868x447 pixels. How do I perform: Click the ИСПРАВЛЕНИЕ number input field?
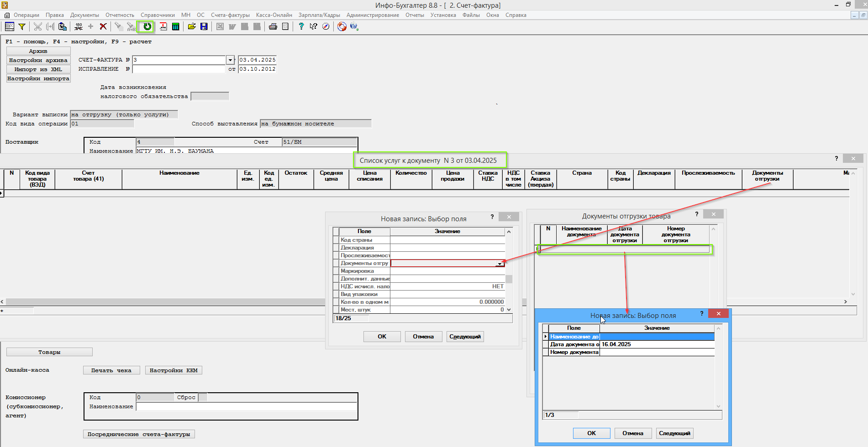[179, 69]
